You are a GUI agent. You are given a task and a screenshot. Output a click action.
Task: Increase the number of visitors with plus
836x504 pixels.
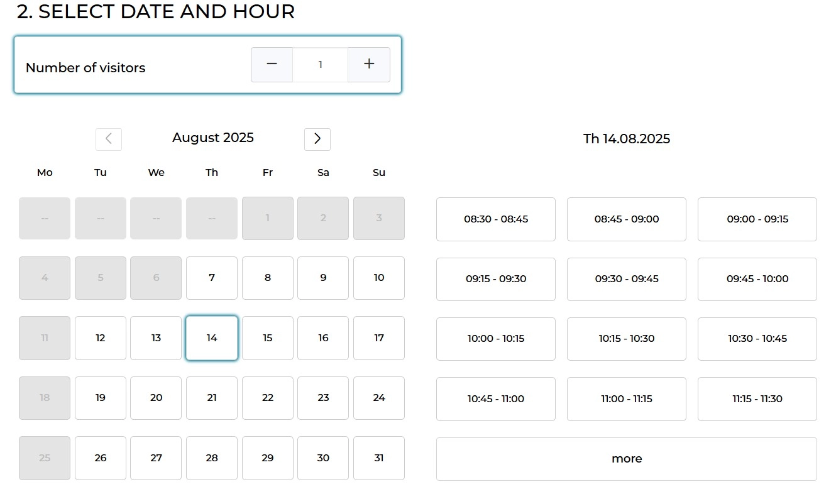click(x=369, y=64)
